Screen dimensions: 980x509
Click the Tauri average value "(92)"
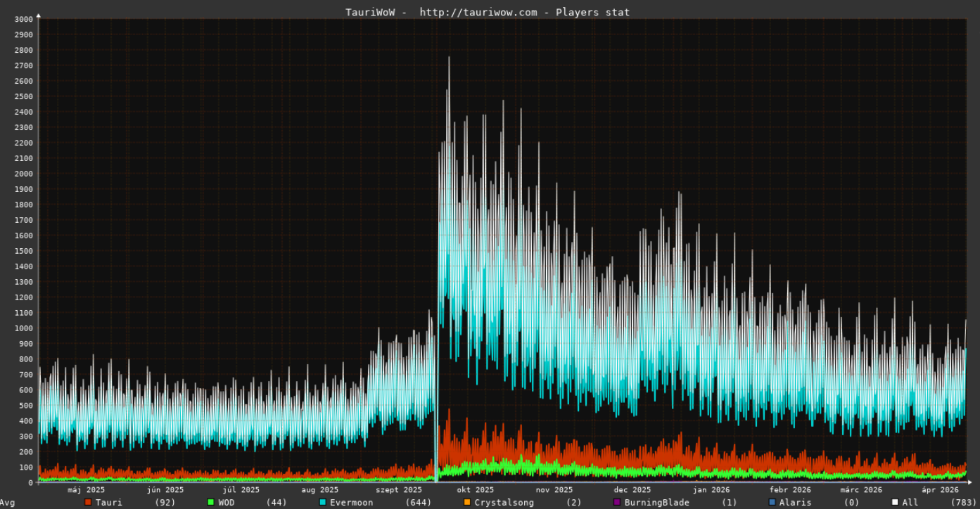click(x=165, y=503)
